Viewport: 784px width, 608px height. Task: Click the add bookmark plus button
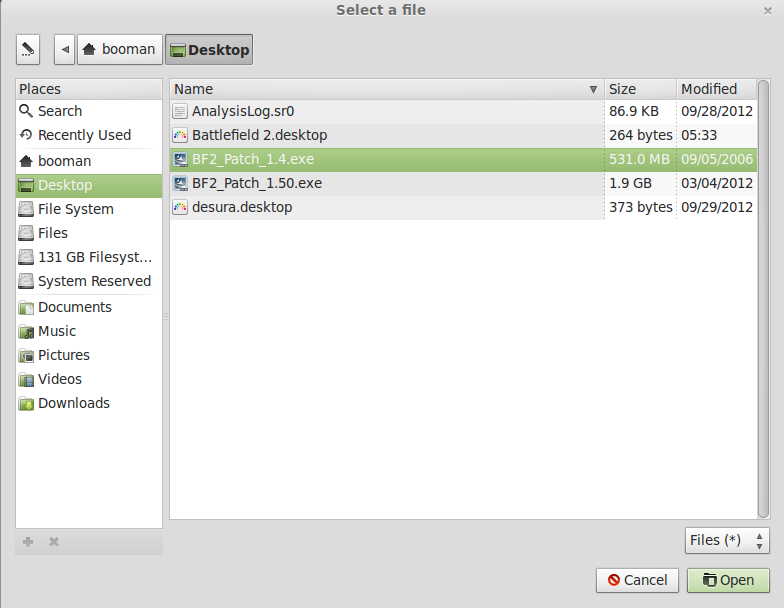(x=28, y=542)
